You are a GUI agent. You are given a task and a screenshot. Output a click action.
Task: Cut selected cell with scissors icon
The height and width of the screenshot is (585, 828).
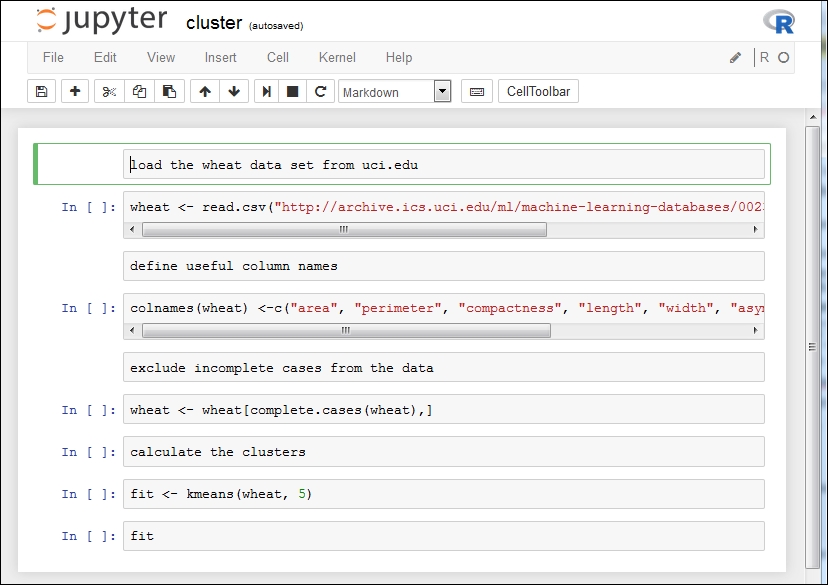(109, 91)
